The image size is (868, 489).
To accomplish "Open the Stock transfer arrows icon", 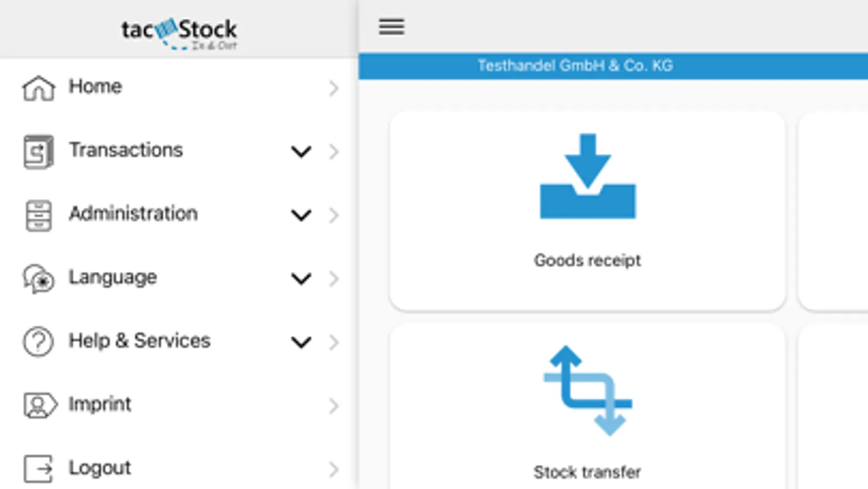I will coord(587,390).
